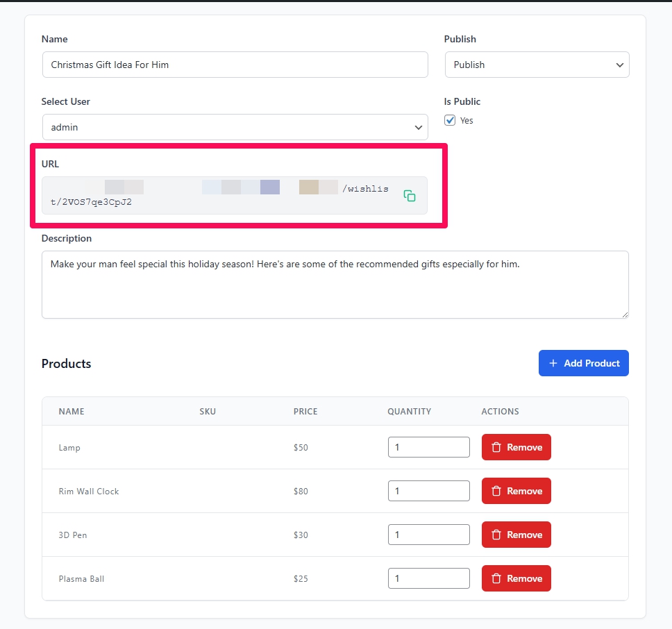Click the Lamp quantity field
The width and height of the screenshot is (672, 629).
pos(428,448)
